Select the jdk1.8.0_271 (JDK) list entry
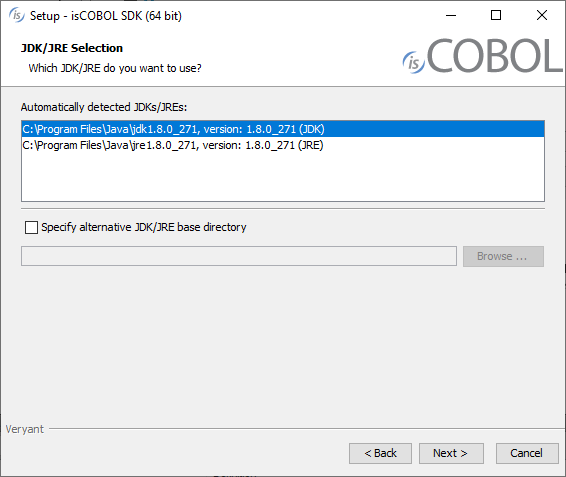Image resolution: width=566 pixels, height=477 pixels. point(283,129)
